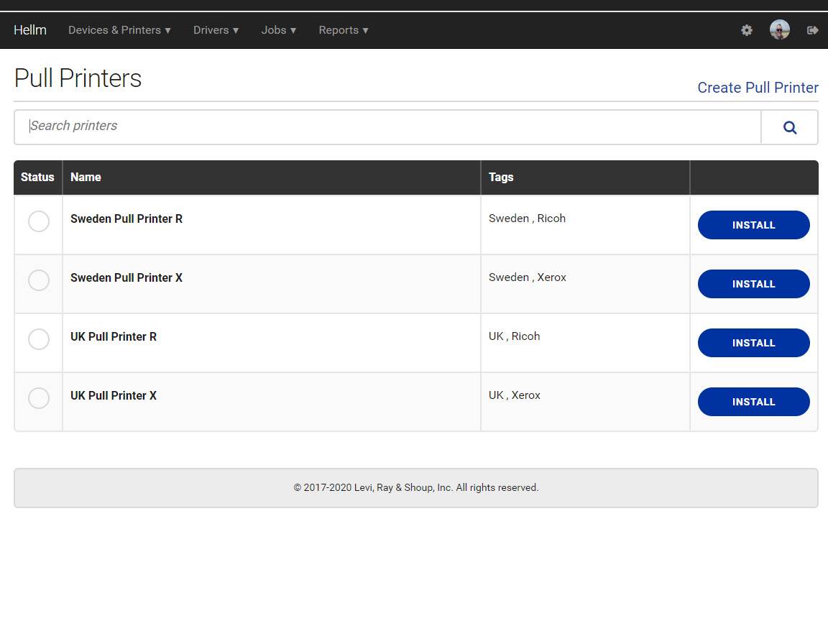Install UK Pull Printer R
This screenshot has height=644, width=828.
[753, 343]
